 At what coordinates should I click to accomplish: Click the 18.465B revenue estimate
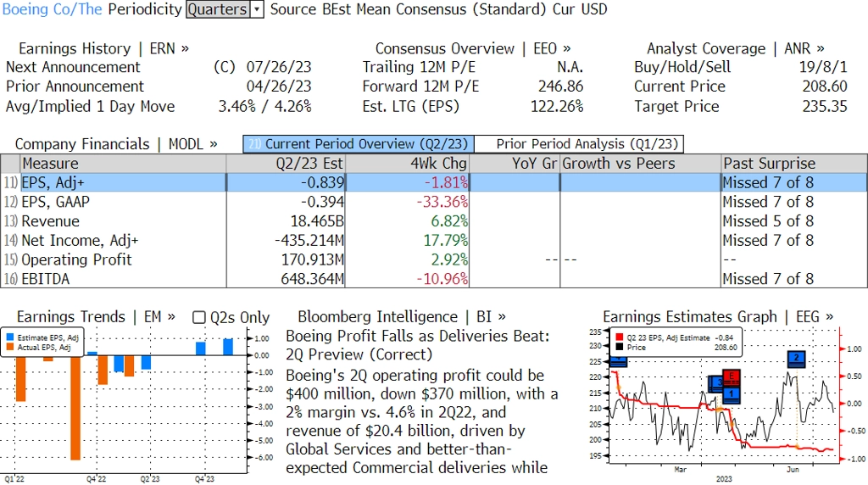click(317, 221)
